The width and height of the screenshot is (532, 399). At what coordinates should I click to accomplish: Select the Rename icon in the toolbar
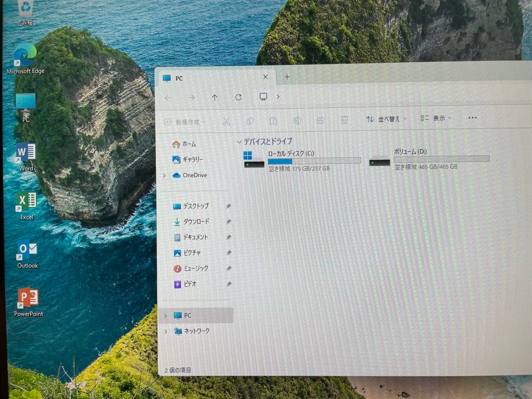point(297,121)
